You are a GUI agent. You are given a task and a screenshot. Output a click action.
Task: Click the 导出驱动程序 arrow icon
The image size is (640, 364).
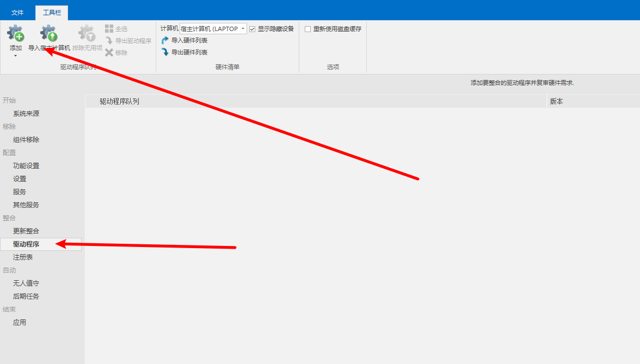pos(109,41)
